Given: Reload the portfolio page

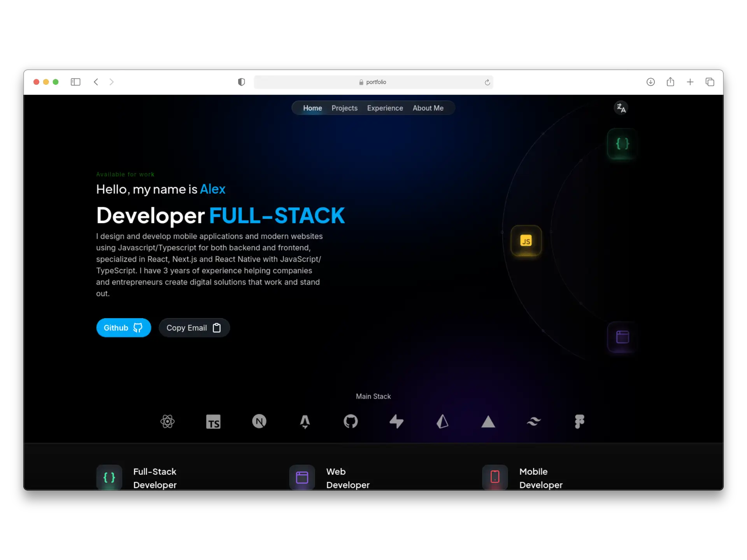Looking at the screenshot, I should point(487,82).
